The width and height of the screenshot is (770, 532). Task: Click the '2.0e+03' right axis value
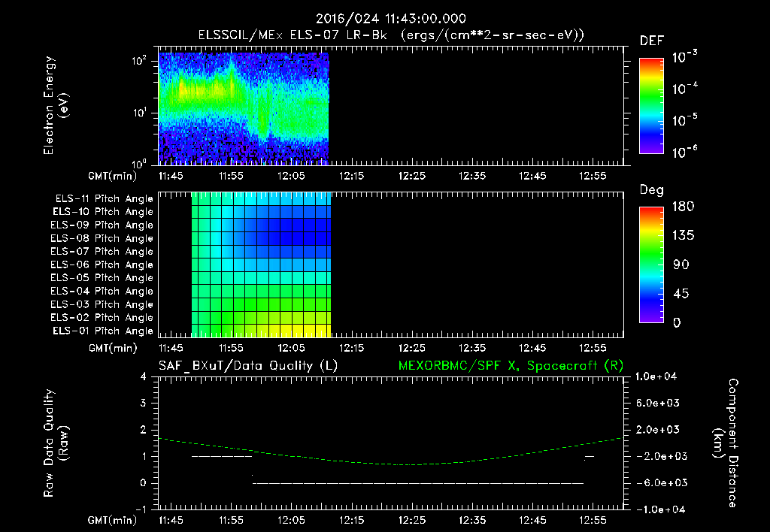tap(658, 429)
